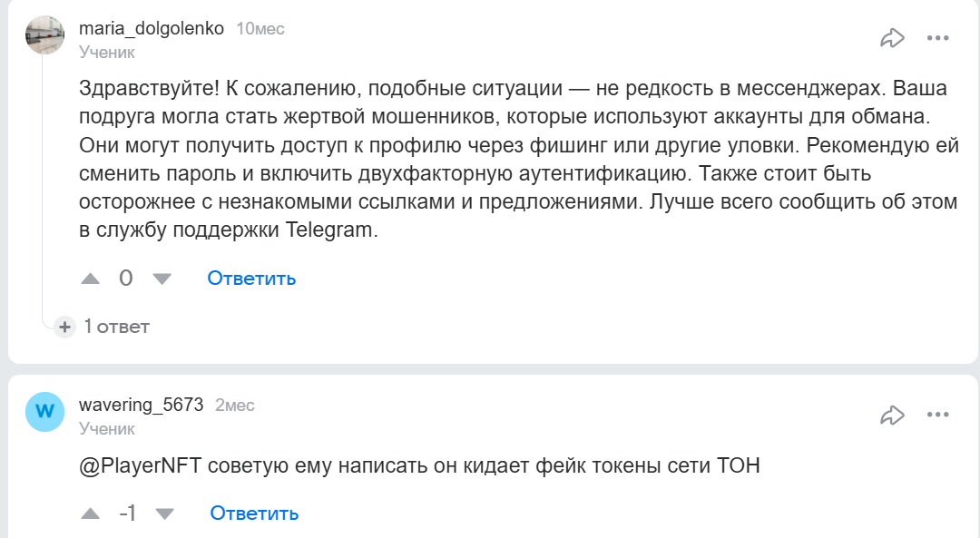Click the vote count "0" on maria's answer
Screen dimensions: 980x538
click(x=126, y=279)
